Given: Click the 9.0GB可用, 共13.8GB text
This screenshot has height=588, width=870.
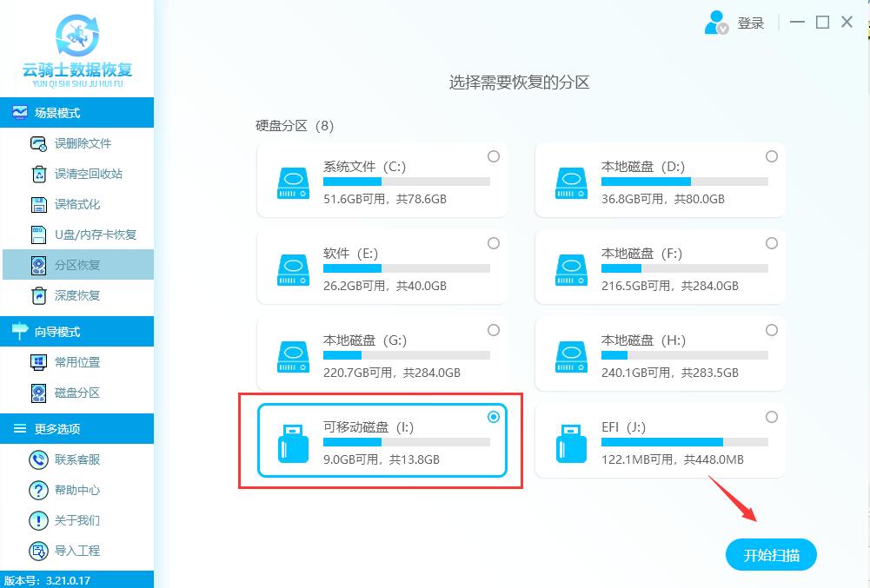Looking at the screenshot, I should (x=382, y=459).
